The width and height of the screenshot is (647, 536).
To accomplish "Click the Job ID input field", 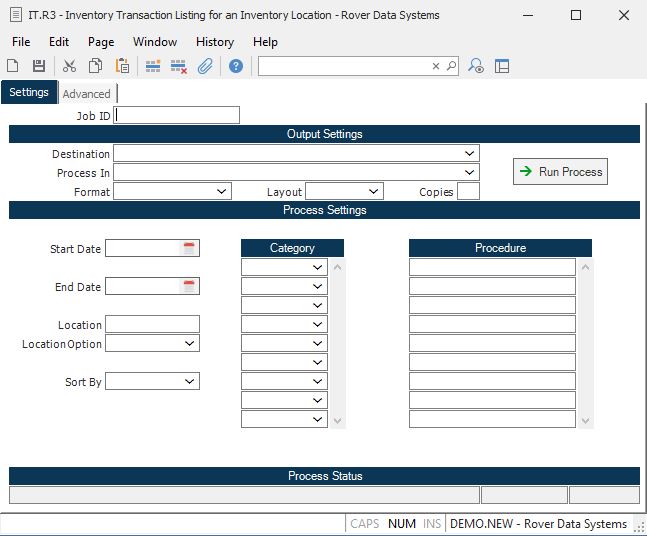I will click(x=177, y=115).
